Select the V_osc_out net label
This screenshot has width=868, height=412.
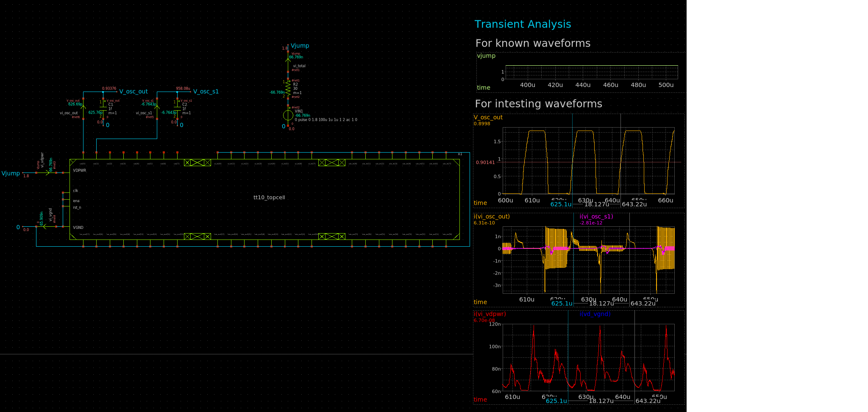pos(134,91)
